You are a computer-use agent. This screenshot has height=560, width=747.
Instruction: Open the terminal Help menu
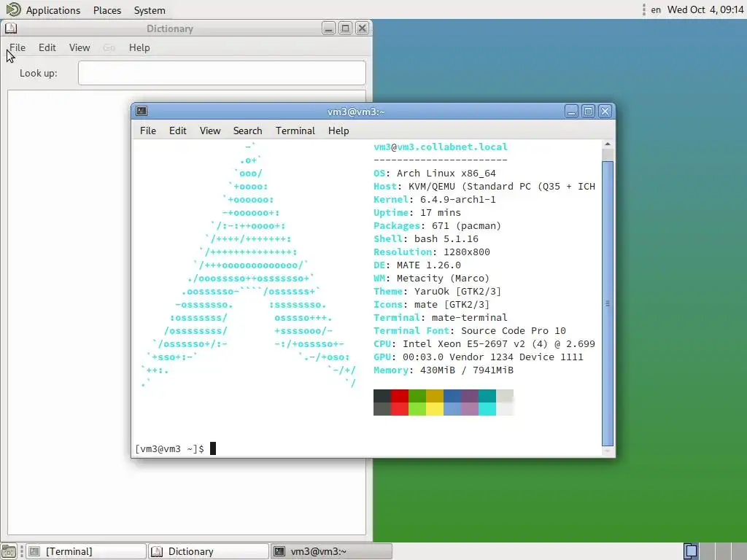(x=338, y=131)
